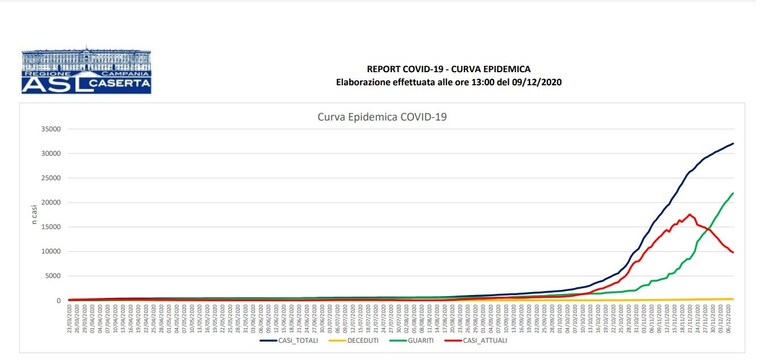The width and height of the screenshot is (767, 361).
Task: Select the n casi axis title
Action: coord(35,214)
